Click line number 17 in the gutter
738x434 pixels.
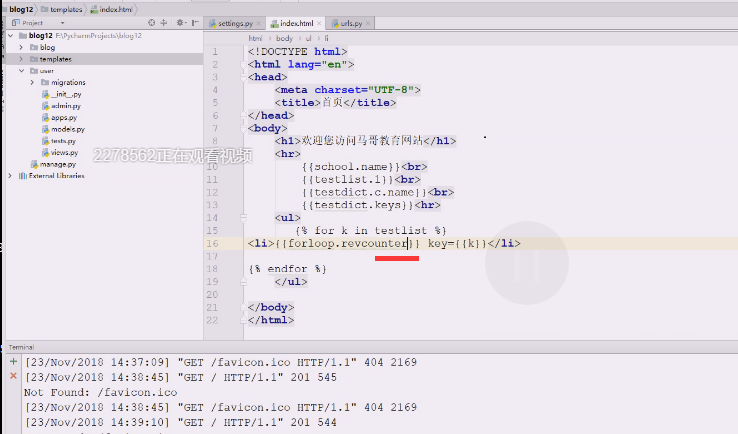[x=212, y=256]
